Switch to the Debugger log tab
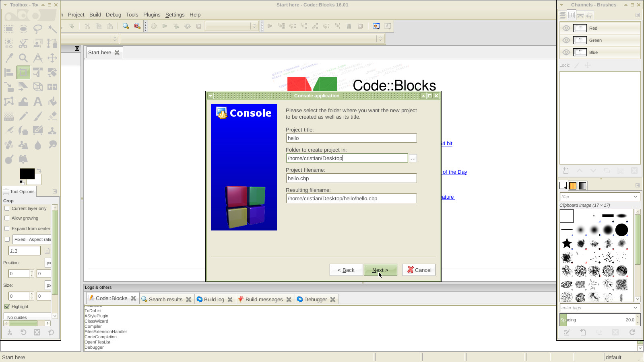The height and width of the screenshot is (362, 644). pyautogui.click(x=316, y=299)
